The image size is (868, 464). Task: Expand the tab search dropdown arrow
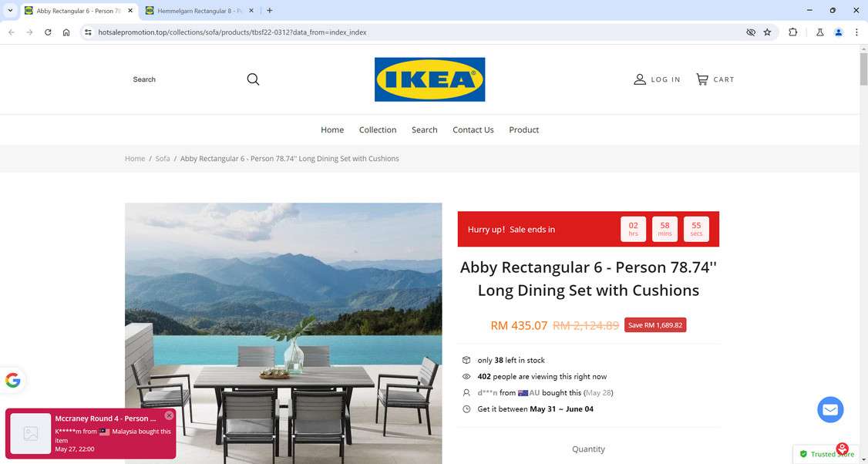tap(10, 11)
